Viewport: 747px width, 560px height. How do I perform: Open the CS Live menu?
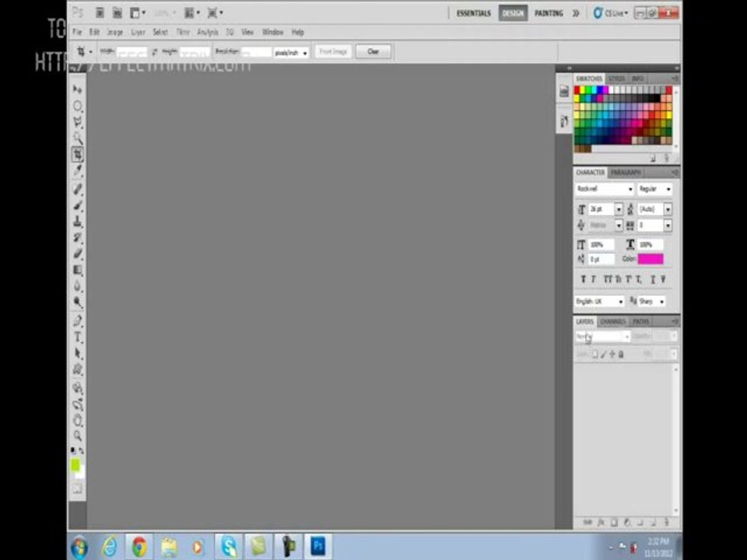612,13
